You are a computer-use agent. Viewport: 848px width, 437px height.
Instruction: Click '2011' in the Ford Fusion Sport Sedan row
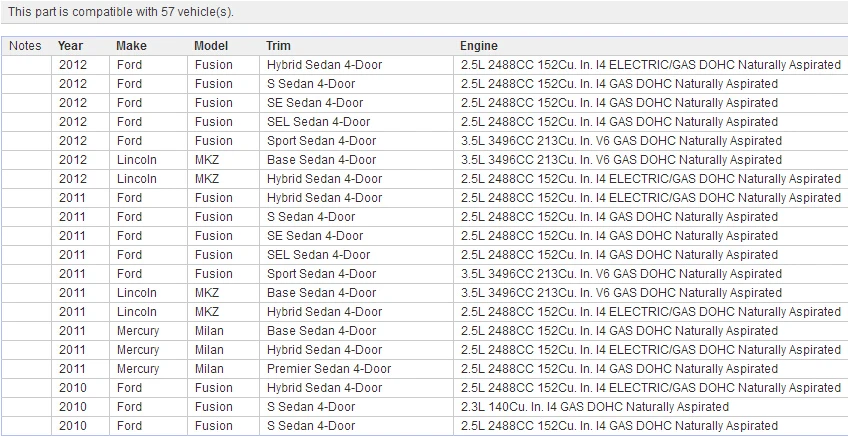[72, 274]
